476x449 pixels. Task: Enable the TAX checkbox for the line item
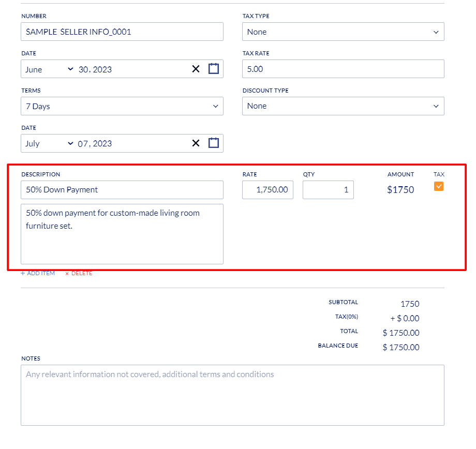click(438, 186)
